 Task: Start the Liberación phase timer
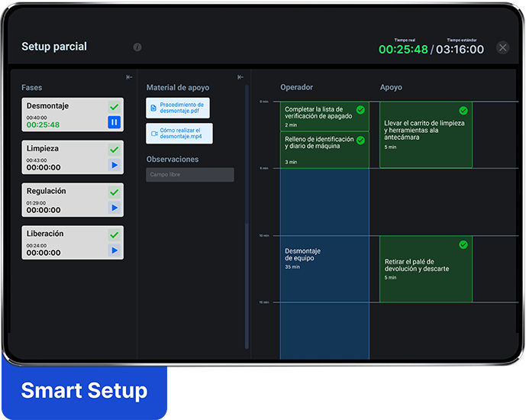pyautogui.click(x=114, y=250)
